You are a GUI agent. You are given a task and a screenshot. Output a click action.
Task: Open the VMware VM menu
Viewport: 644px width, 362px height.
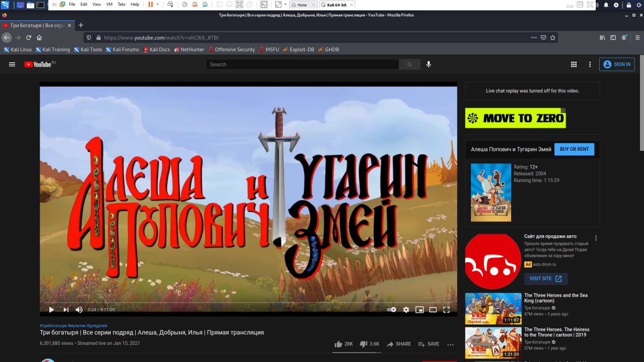(109, 5)
